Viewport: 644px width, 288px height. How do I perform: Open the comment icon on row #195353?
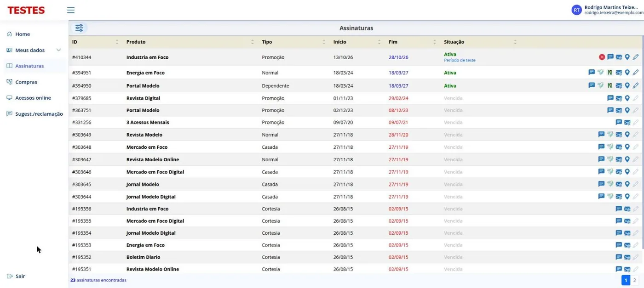[x=619, y=245]
